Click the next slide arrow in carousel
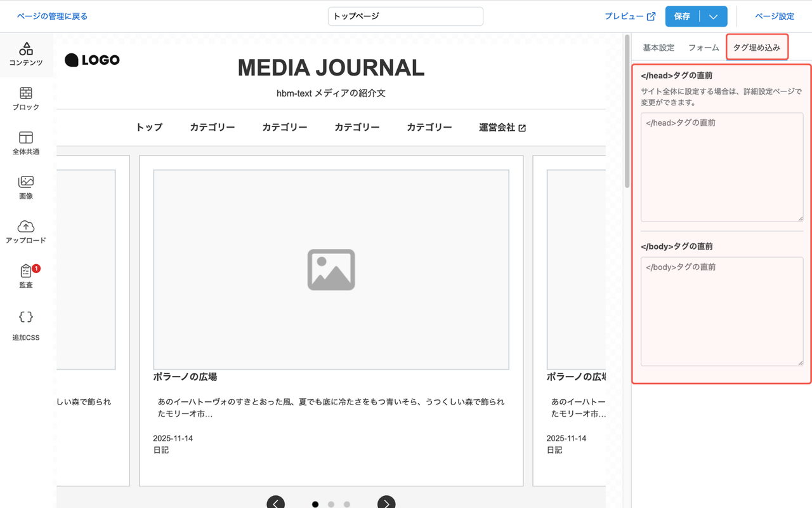This screenshot has height=508, width=812. pyautogui.click(x=386, y=503)
